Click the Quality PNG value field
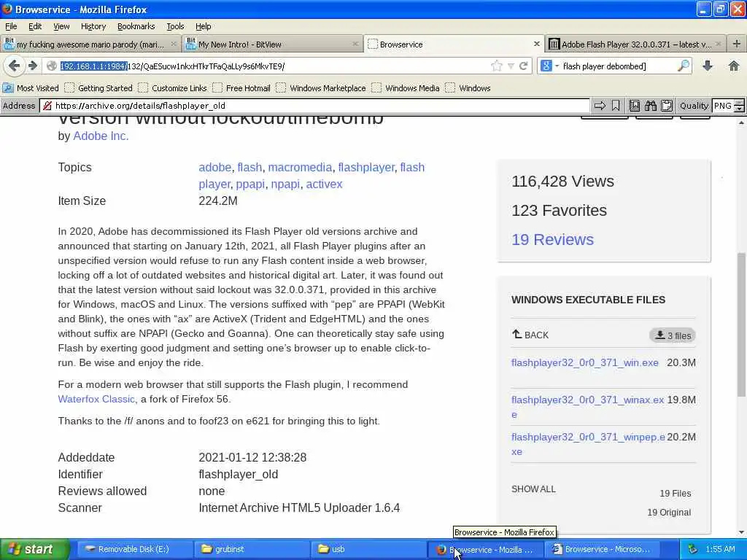The image size is (747, 560). (723, 106)
